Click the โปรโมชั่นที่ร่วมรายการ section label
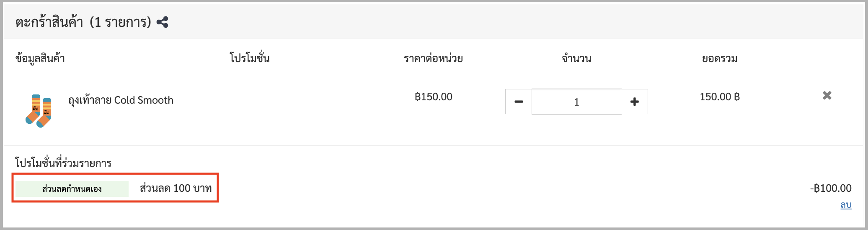Viewport: 868px width, 230px height. pyautogui.click(x=63, y=163)
